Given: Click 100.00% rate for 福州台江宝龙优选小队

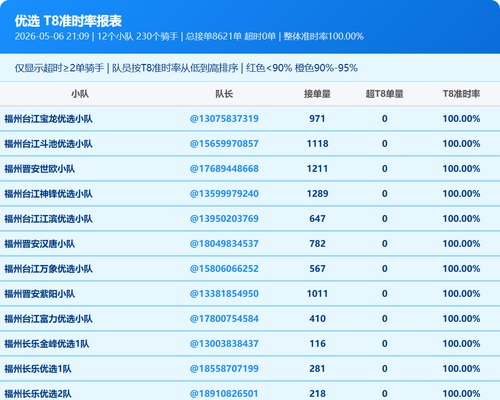Looking at the screenshot, I should pos(461,119).
